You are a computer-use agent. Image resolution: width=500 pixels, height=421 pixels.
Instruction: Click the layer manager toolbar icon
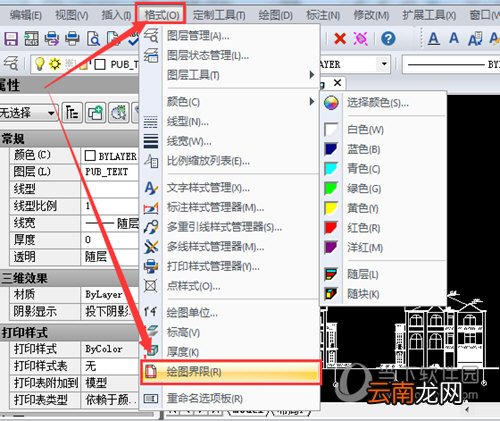(11, 63)
